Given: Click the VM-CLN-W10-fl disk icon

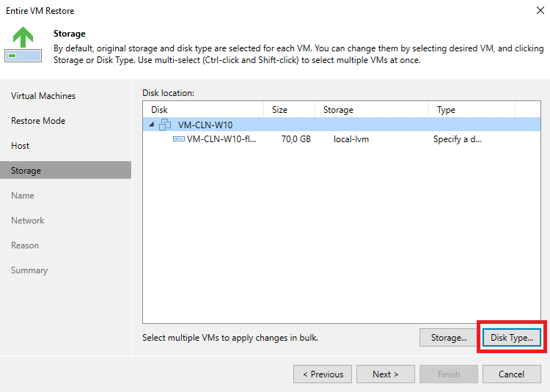Looking at the screenshot, I should pyautogui.click(x=178, y=139).
